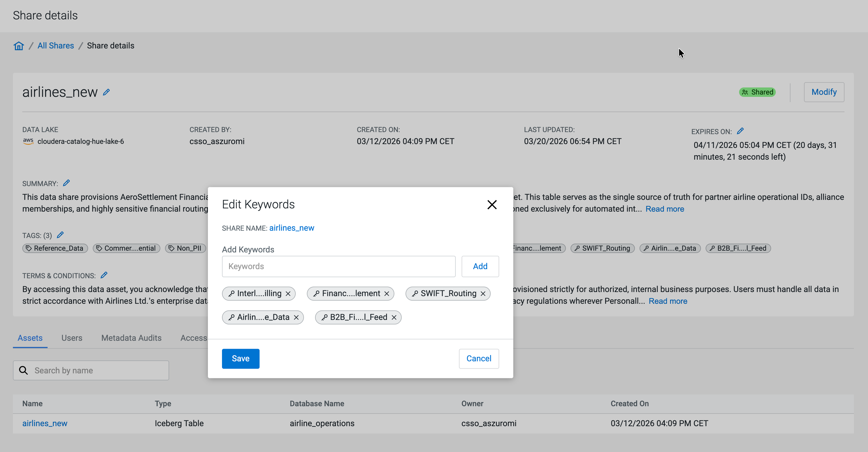Click edit pencil next to airlines_new title

107,92
